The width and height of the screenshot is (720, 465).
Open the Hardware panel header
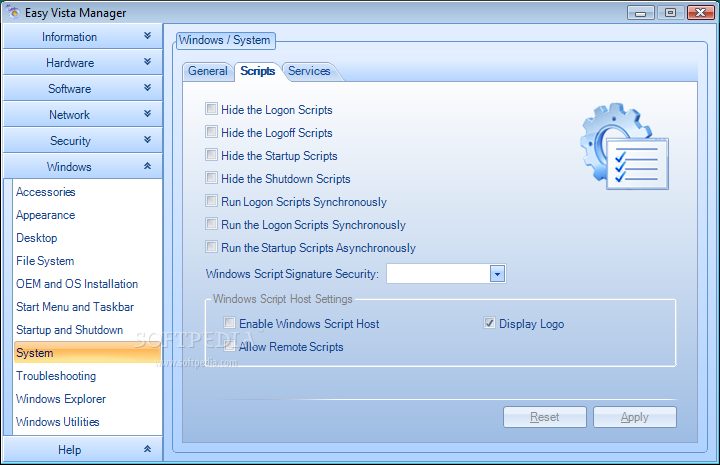[x=83, y=62]
